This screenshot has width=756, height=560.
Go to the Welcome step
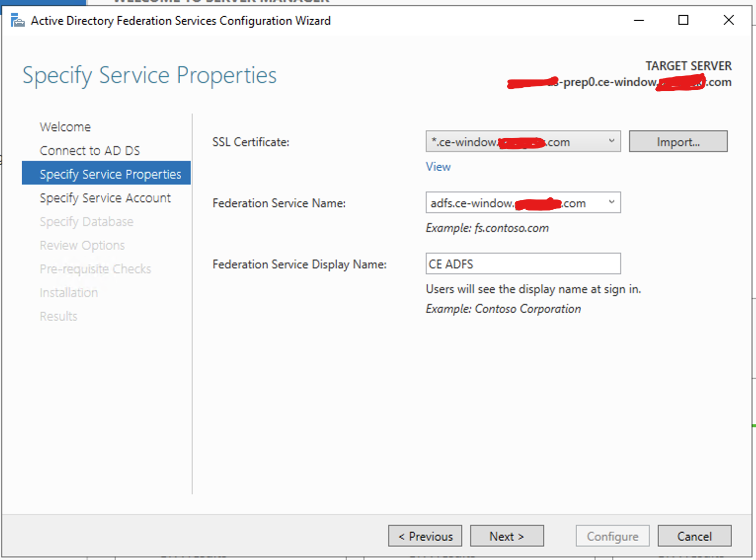[65, 127]
